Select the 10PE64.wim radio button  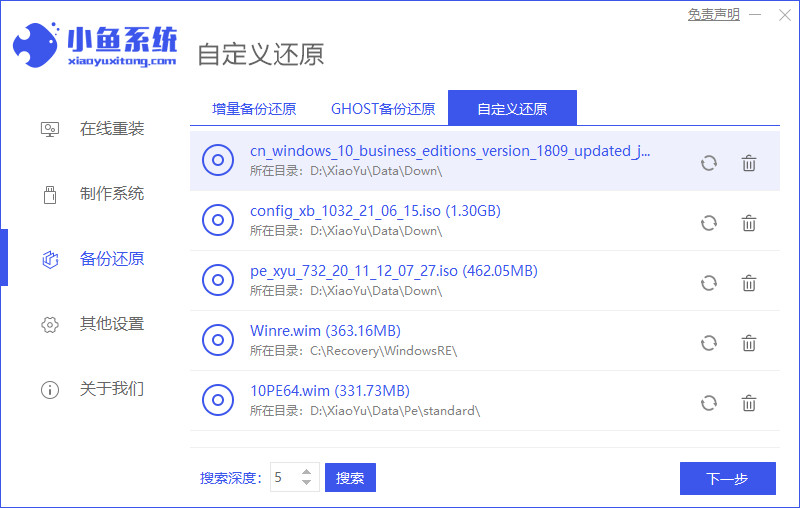tap(218, 400)
